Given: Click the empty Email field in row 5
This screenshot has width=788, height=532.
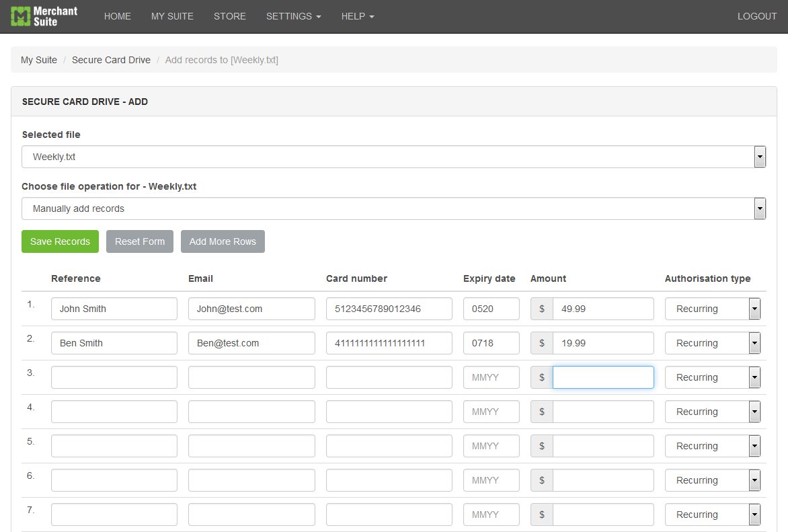Looking at the screenshot, I should (x=251, y=446).
